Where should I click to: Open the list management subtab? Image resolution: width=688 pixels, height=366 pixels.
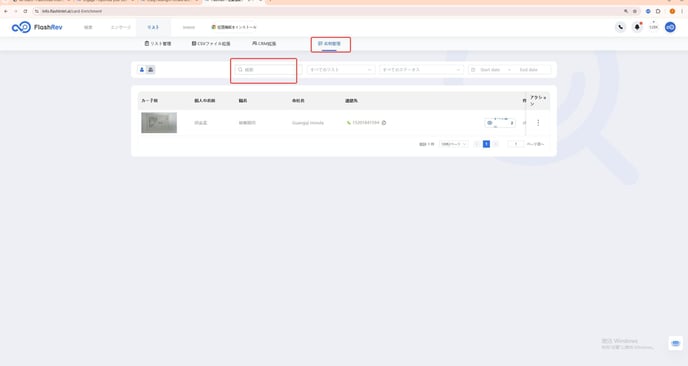point(158,43)
